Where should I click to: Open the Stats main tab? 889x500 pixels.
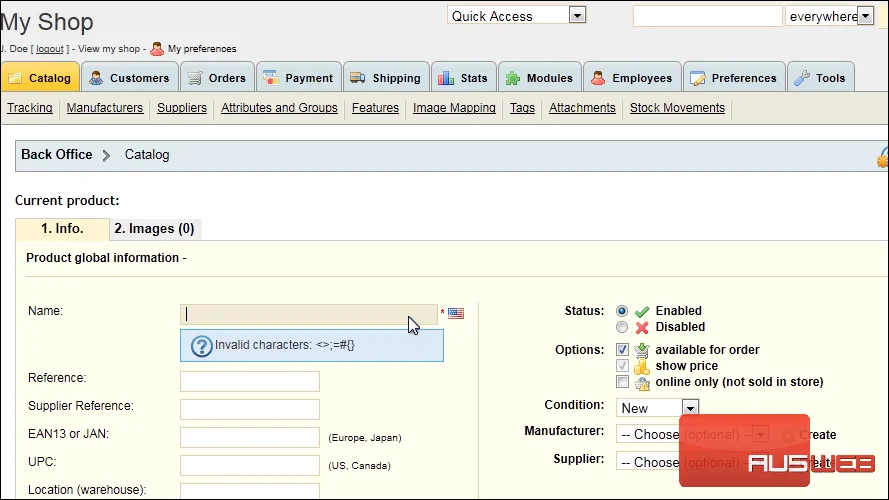point(464,77)
